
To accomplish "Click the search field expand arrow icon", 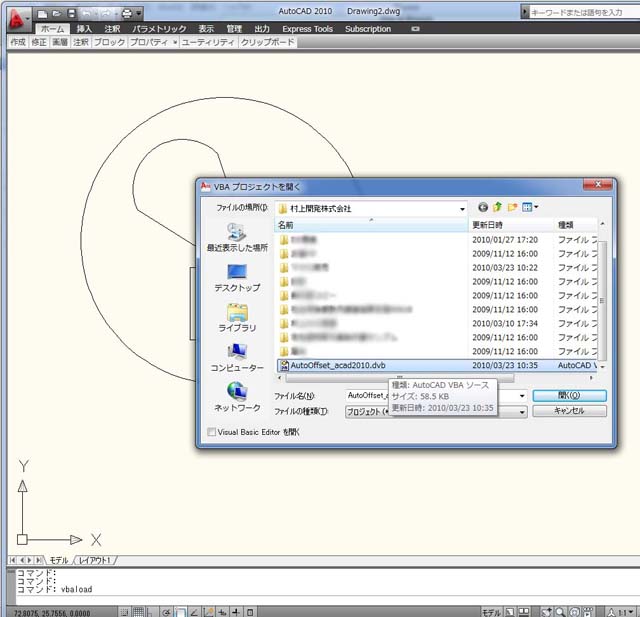I will point(525,12).
